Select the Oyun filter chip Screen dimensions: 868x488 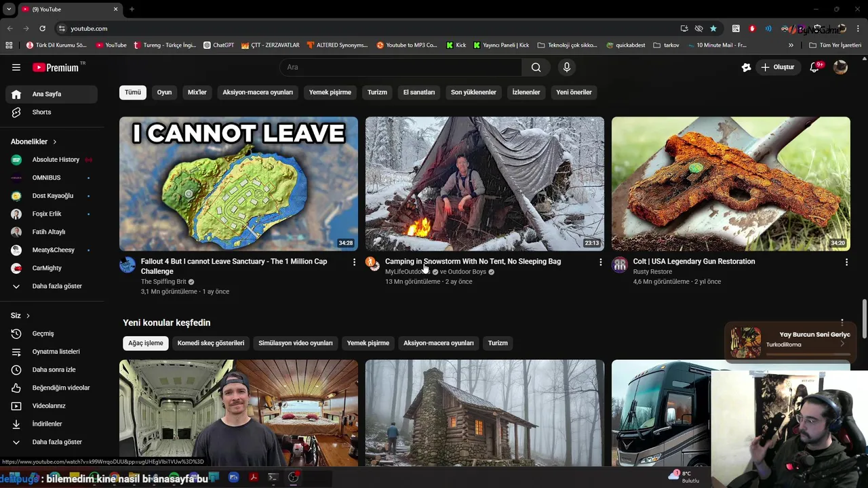[x=165, y=92]
